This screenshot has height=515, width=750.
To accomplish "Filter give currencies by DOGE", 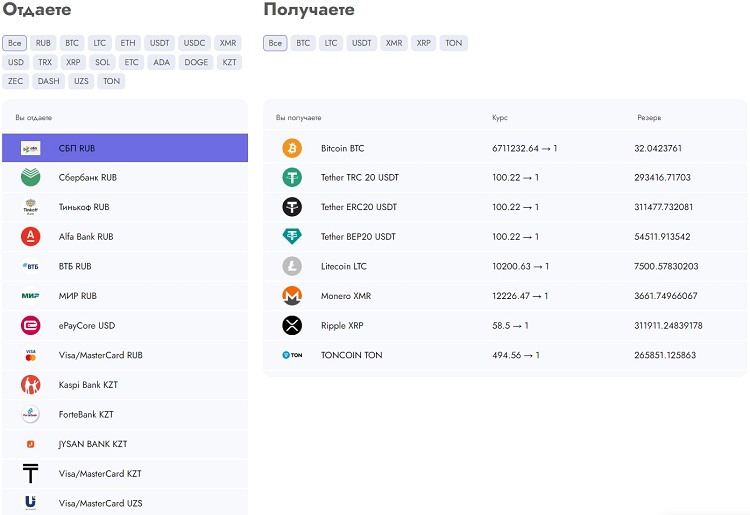I will click(x=196, y=62).
